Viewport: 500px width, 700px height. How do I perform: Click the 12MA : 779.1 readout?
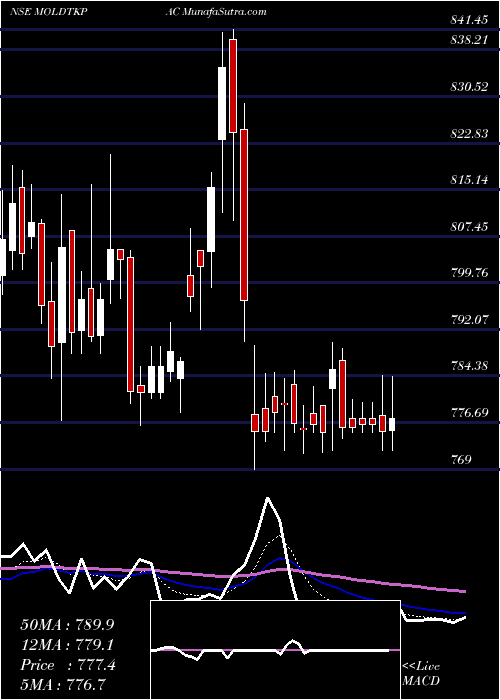68,644
